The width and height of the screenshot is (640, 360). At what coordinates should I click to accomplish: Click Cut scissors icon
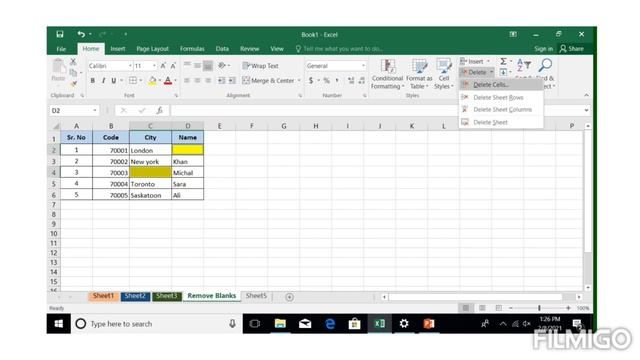73,62
